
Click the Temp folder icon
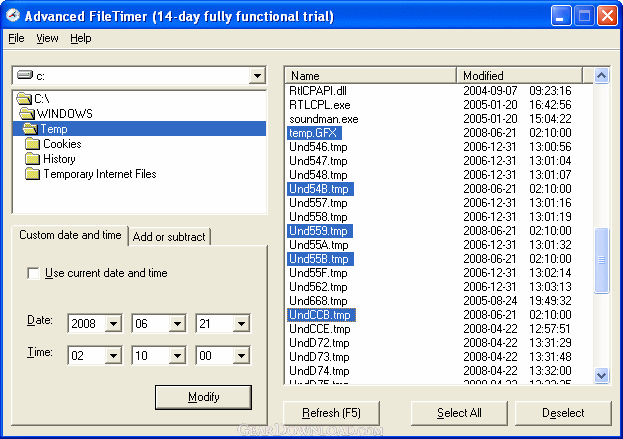click(30, 129)
